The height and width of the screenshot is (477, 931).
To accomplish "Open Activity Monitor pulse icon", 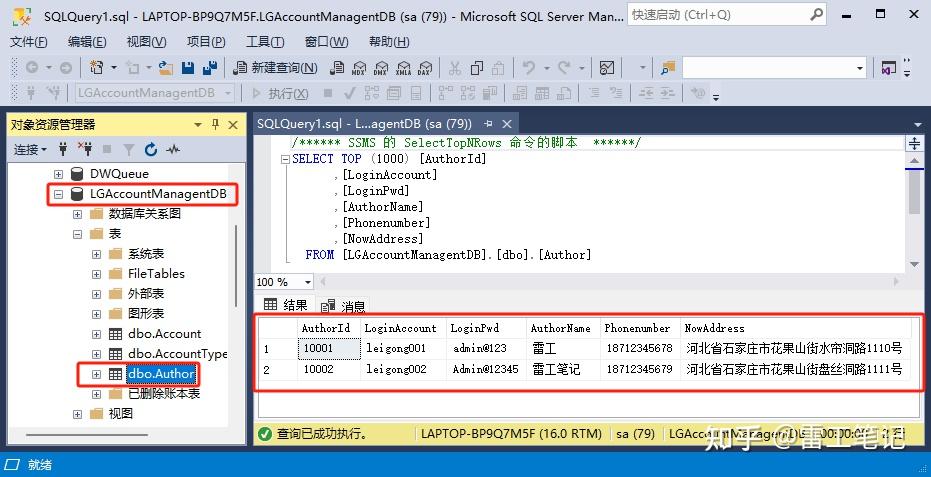I will [173, 149].
